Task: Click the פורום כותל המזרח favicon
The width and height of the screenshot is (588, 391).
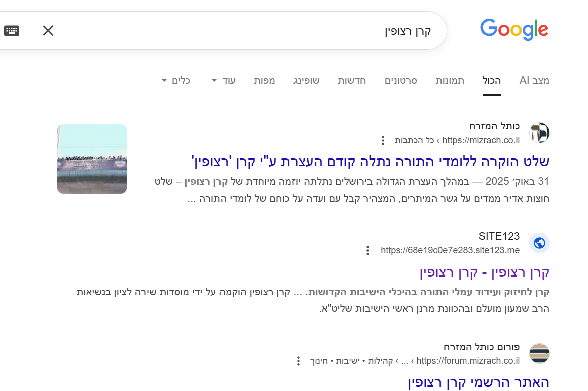Action: [x=539, y=353]
